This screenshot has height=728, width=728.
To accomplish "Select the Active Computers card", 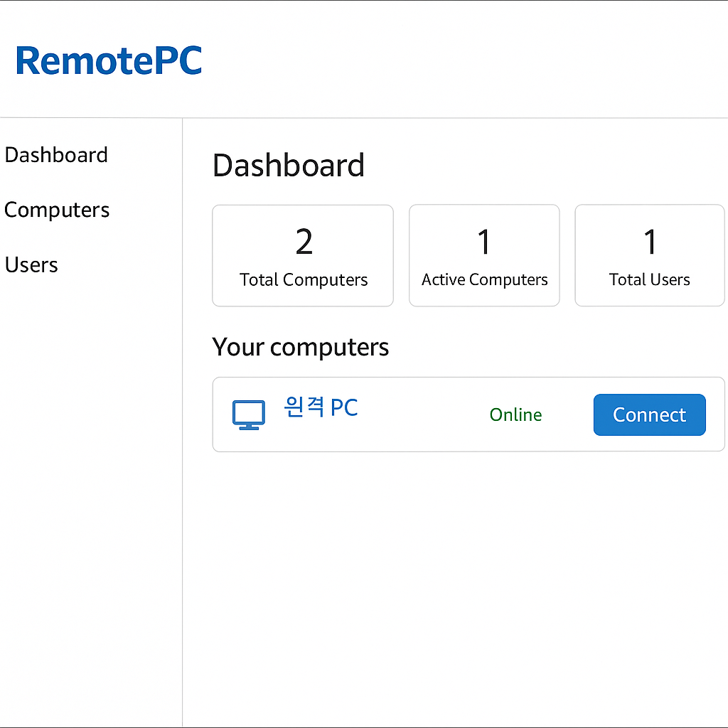I will pyautogui.click(x=484, y=255).
